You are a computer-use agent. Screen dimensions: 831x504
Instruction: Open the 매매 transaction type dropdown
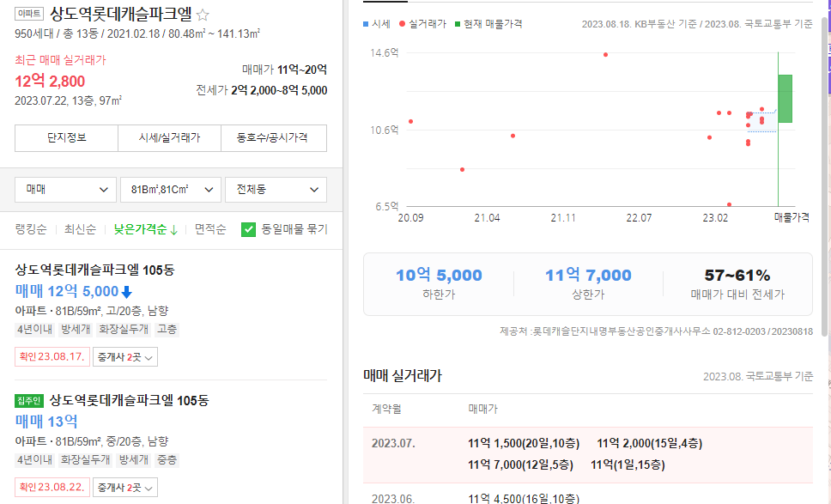(x=64, y=189)
